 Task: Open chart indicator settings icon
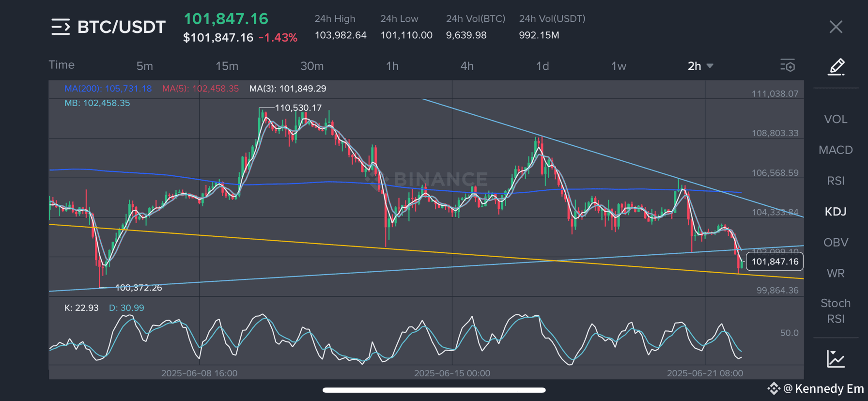click(x=788, y=65)
